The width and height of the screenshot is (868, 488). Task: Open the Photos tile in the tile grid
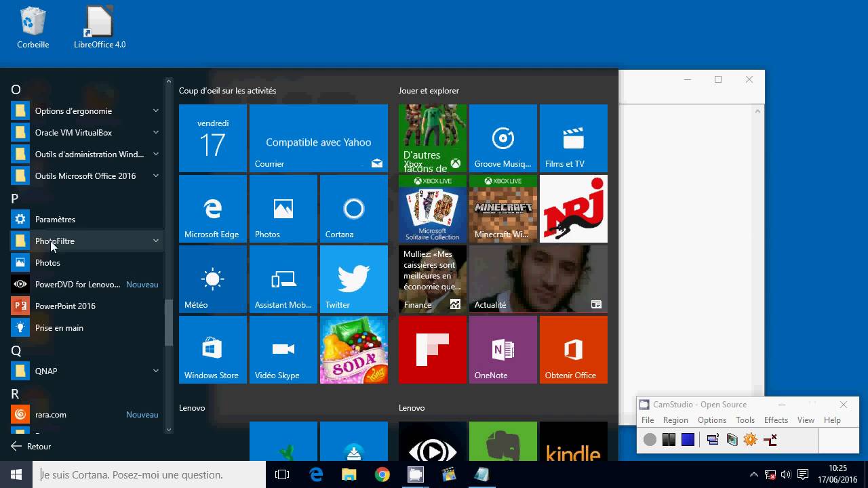(x=283, y=209)
